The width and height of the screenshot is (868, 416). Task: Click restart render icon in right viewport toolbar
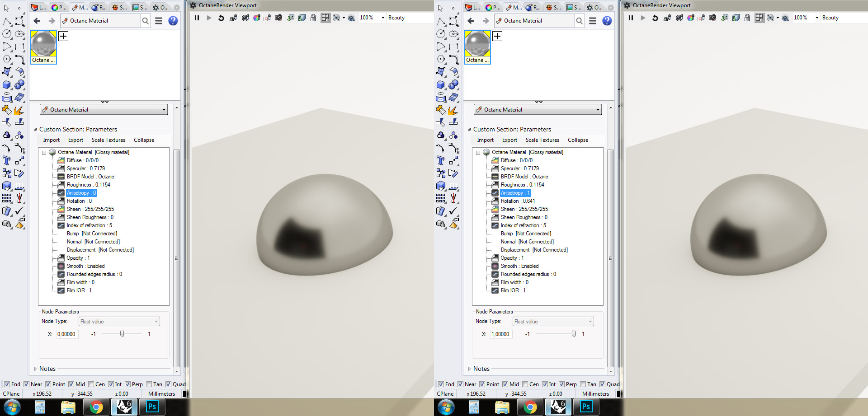(655, 18)
